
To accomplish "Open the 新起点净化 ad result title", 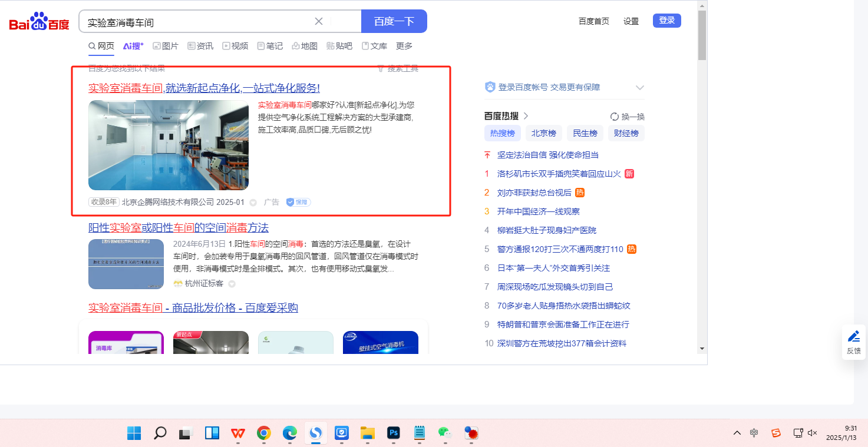I will [204, 88].
